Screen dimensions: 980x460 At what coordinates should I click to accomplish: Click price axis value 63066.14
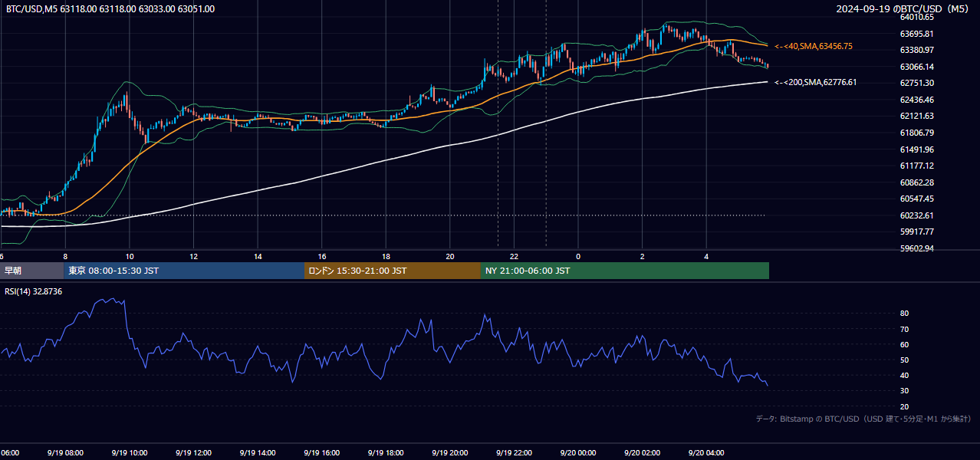click(x=916, y=67)
